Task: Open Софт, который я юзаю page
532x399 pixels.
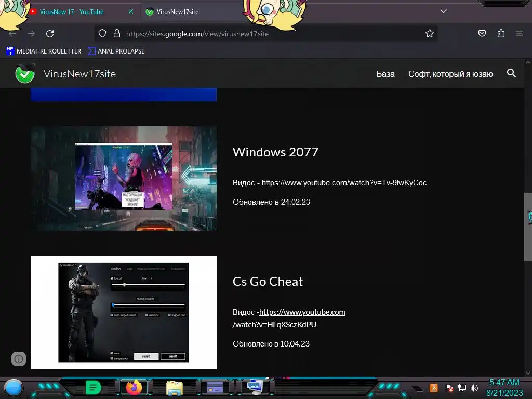Action: (450, 74)
